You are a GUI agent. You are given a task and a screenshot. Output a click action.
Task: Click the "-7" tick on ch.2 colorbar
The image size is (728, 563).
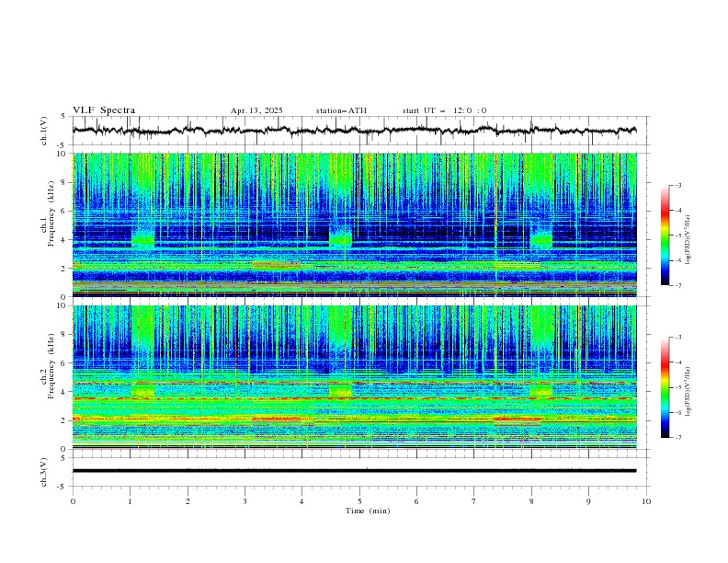coord(678,438)
